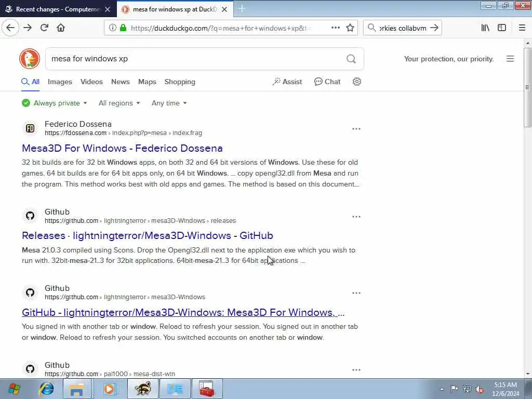Open the red toolbox taskbar app
Viewport: 532px width, 399px height.
pos(207,389)
